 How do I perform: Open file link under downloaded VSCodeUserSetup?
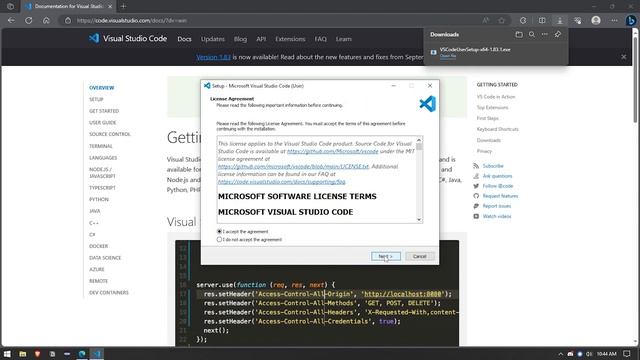click(x=448, y=56)
